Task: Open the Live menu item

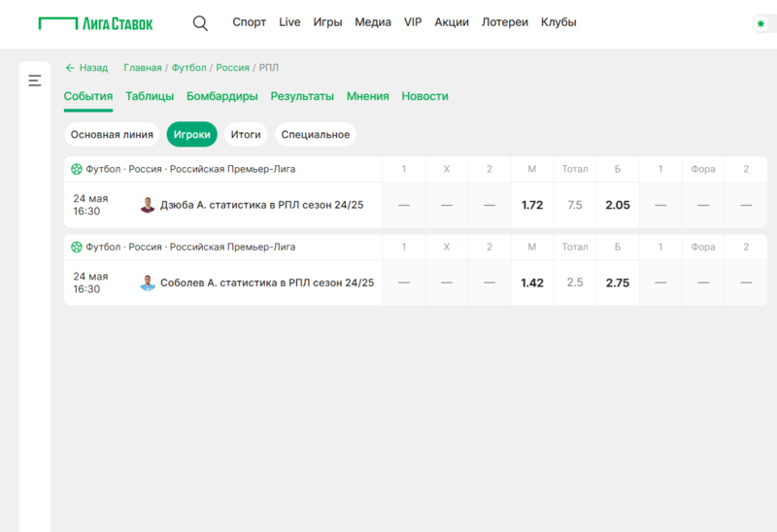Action: (289, 22)
